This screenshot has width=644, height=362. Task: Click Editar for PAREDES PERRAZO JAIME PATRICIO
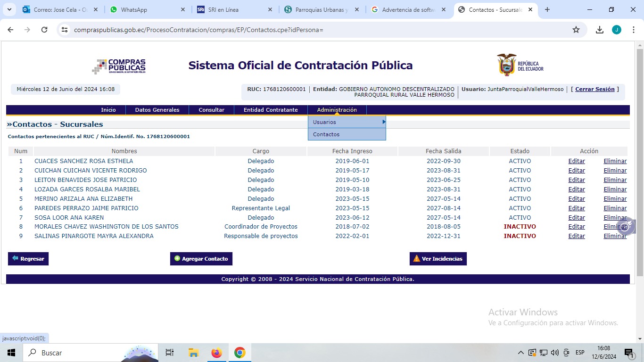576,208
